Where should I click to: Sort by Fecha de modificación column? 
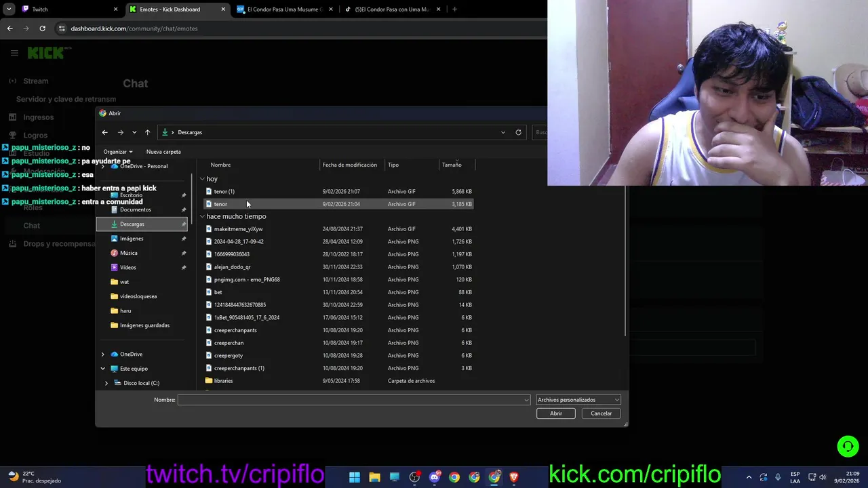click(350, 165)
